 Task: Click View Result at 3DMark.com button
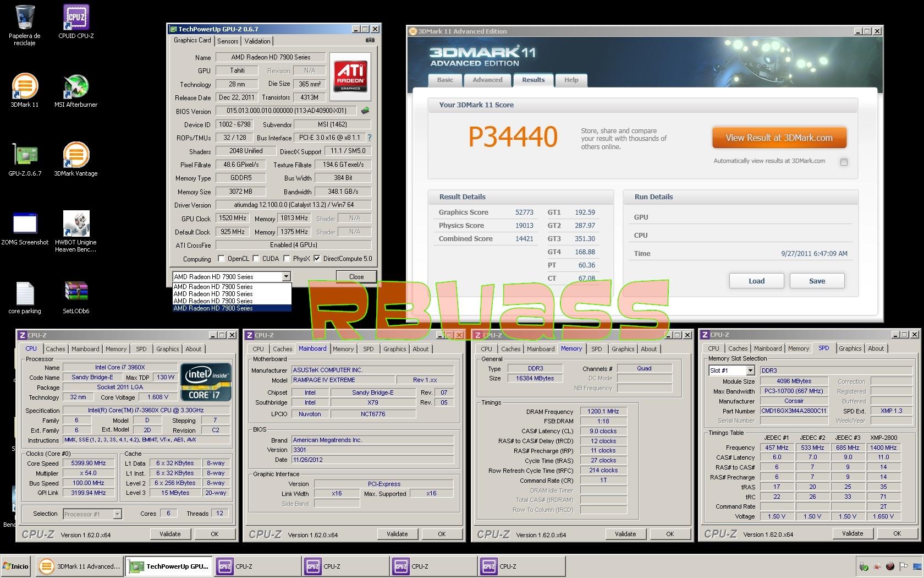pyautogui.click(x=779, y=138)
